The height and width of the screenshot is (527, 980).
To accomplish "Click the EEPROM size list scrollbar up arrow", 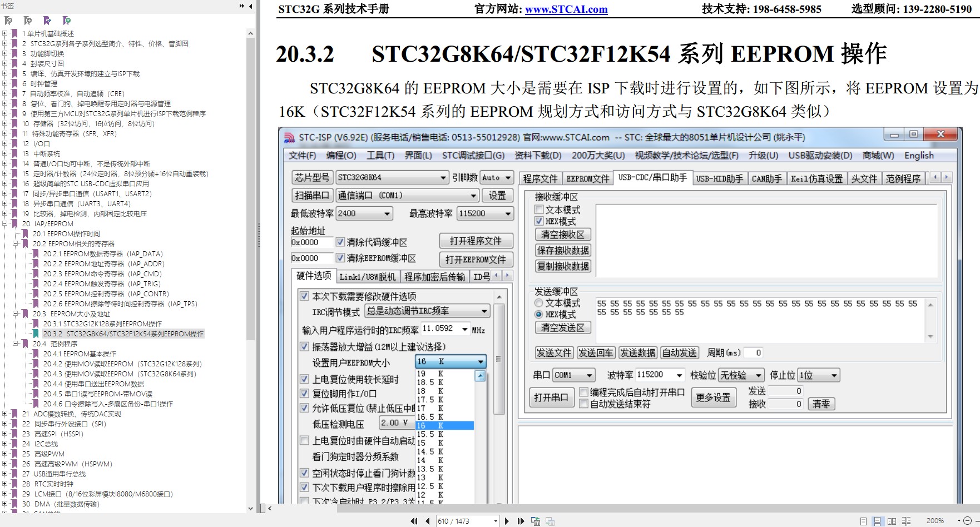I will (x=480, y=376).
